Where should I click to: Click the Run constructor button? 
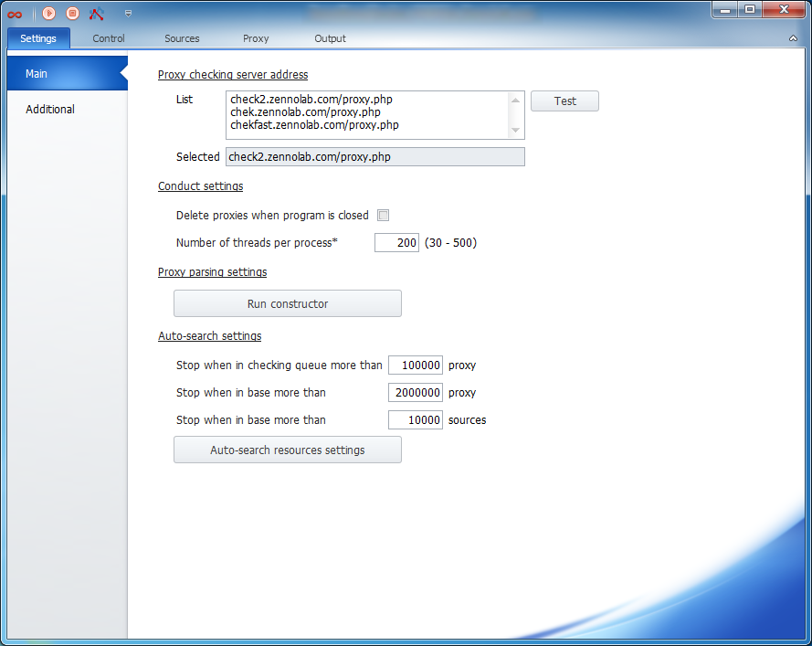[x=288, y=303]
